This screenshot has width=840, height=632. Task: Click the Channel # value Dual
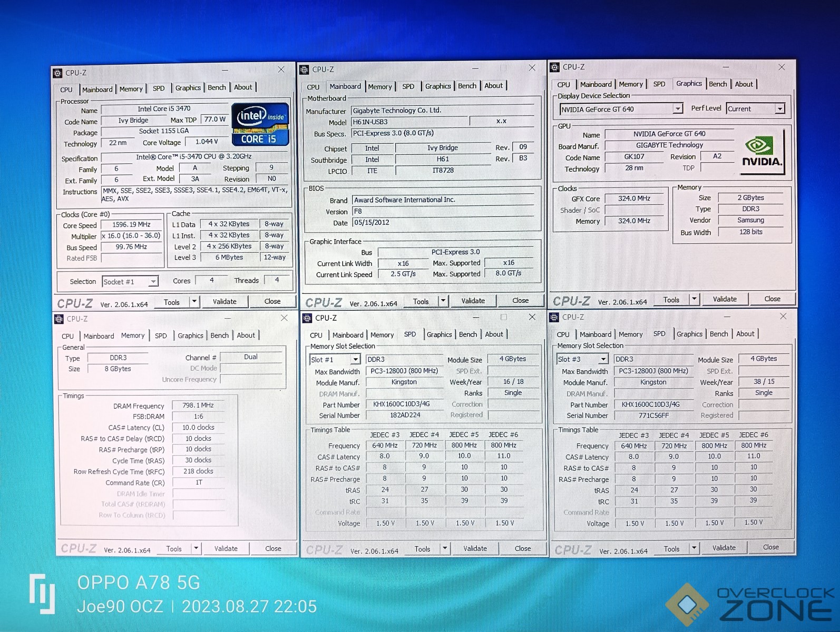coord(251,357)
